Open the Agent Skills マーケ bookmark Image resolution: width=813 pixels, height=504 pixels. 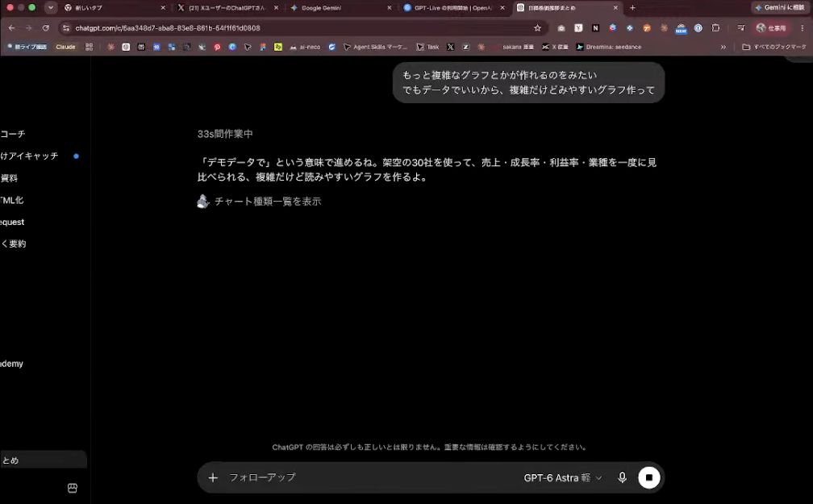coord(375,47)
